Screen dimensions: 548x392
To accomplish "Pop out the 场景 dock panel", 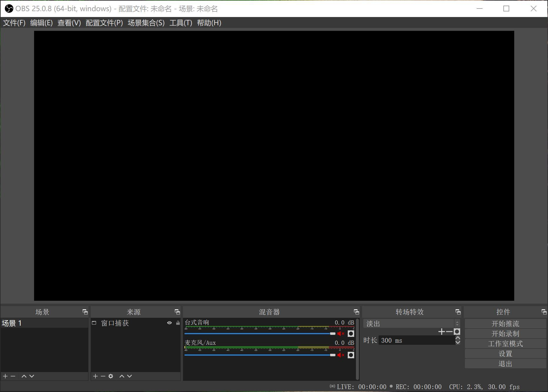I will pos(85,312).
